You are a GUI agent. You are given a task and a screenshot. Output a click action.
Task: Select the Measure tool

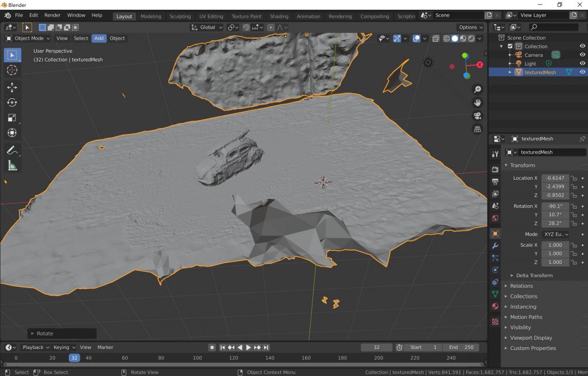[12, 166]
